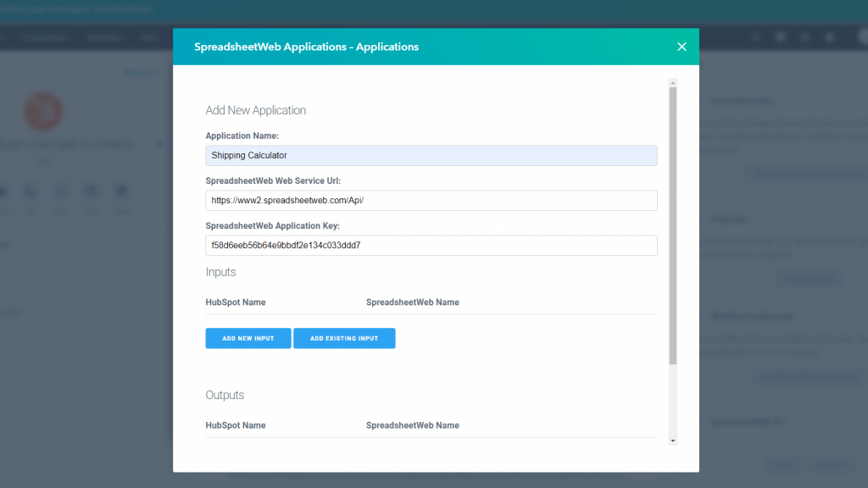
Task: Start a call using the Call icon
Action: click(61, 191)
